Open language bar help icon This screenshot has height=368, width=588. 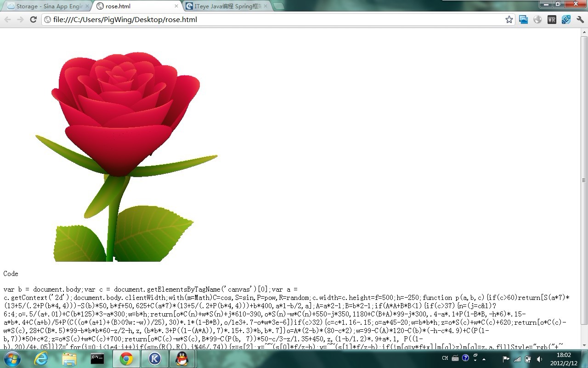(x=465, y=358)
